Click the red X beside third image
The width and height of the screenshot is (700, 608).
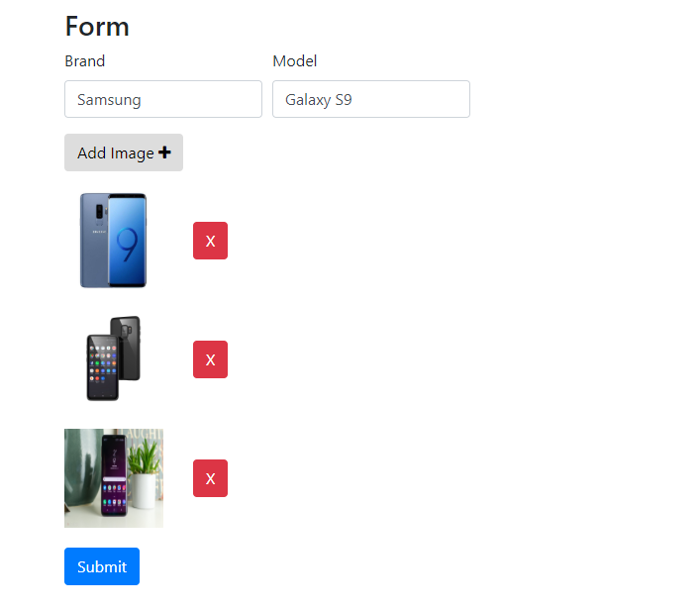coord(210,478)
